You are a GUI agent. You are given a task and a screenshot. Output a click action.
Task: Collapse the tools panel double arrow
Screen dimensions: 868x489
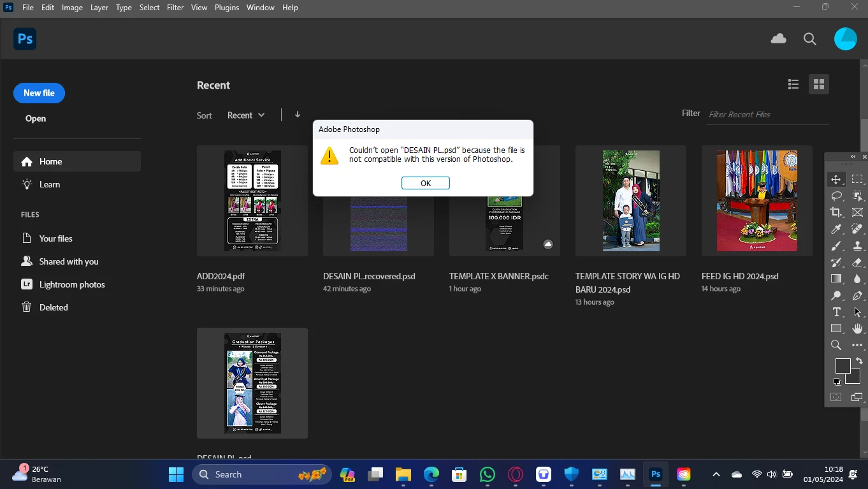coord(853,157)
